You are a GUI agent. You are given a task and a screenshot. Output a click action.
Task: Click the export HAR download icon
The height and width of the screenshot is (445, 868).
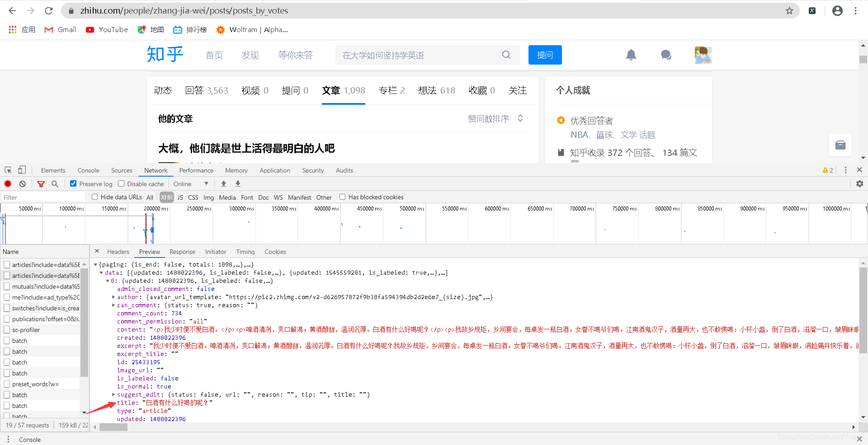coord(238,183)
